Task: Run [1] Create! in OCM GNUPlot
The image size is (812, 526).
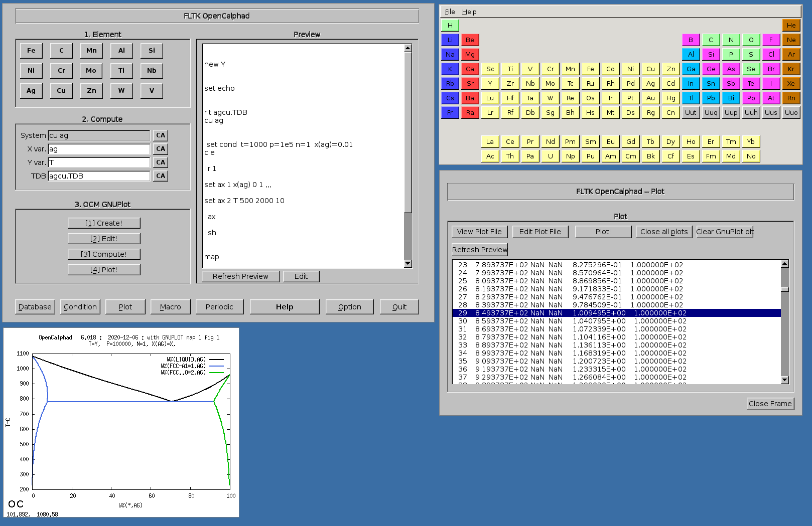Action: tap(104, 223)
